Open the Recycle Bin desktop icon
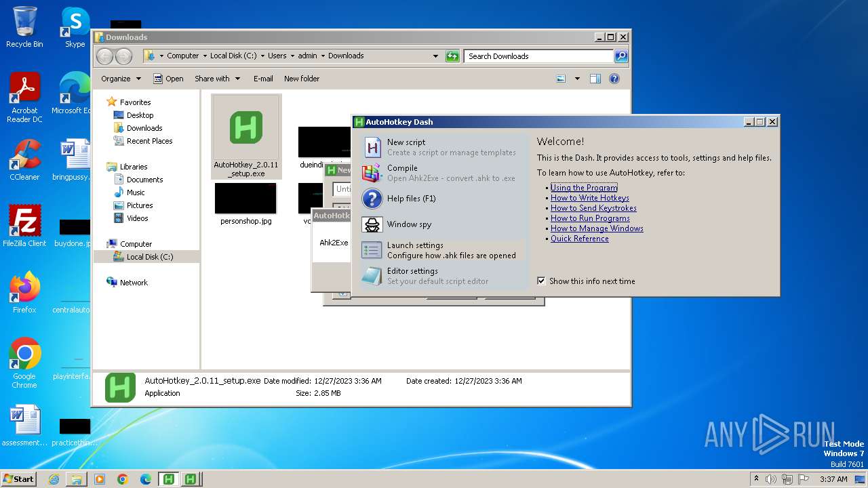 pyautogui.click(x=24, y=27)
